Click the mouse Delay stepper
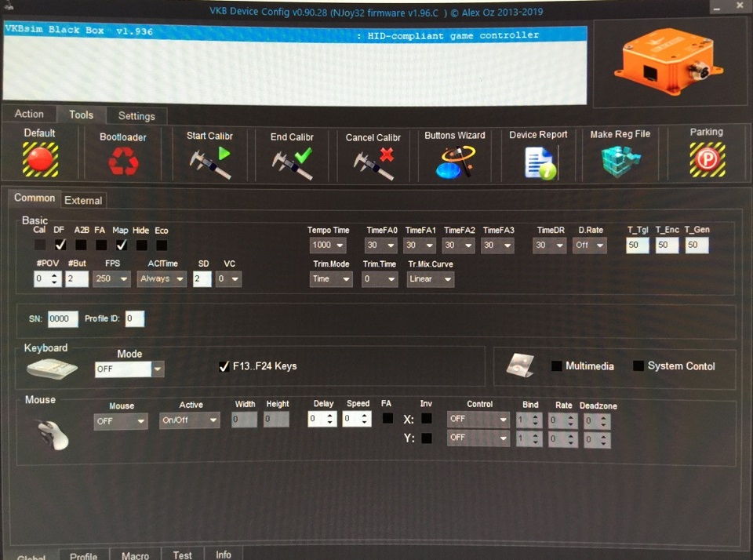Viewport: 753px width, 560px height. (x=322, y=419)
